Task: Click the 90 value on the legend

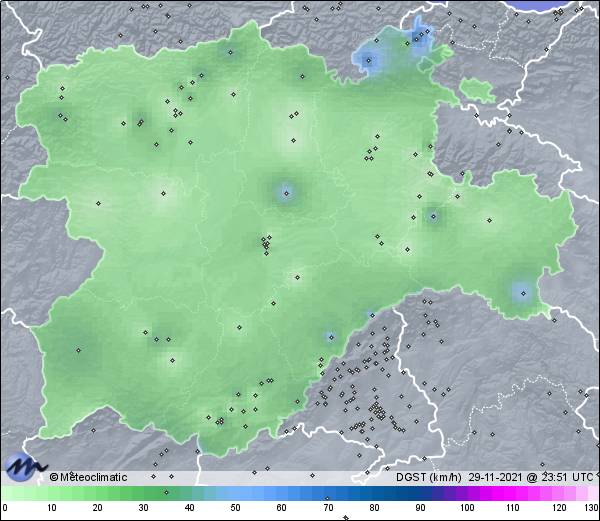Action: (x=420, y=508)
